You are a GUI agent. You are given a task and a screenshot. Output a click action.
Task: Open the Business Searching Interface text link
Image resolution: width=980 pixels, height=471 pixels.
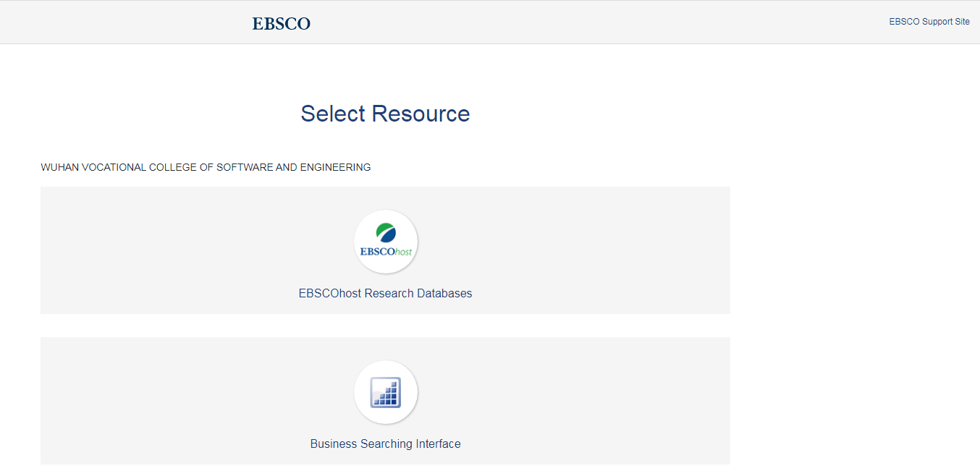pos(385,444)
